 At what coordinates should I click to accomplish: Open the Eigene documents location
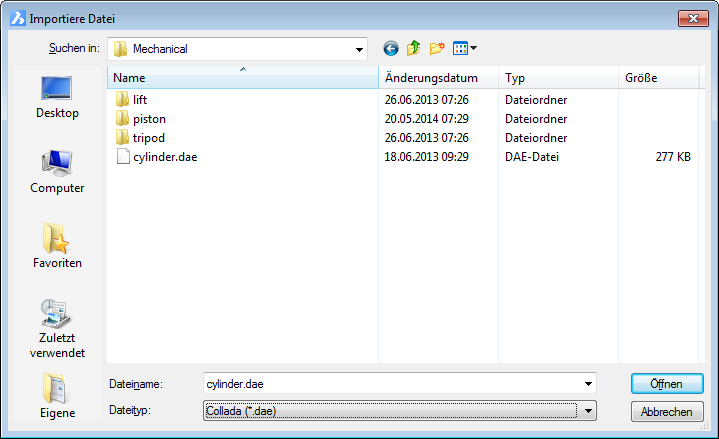point(57,395)
